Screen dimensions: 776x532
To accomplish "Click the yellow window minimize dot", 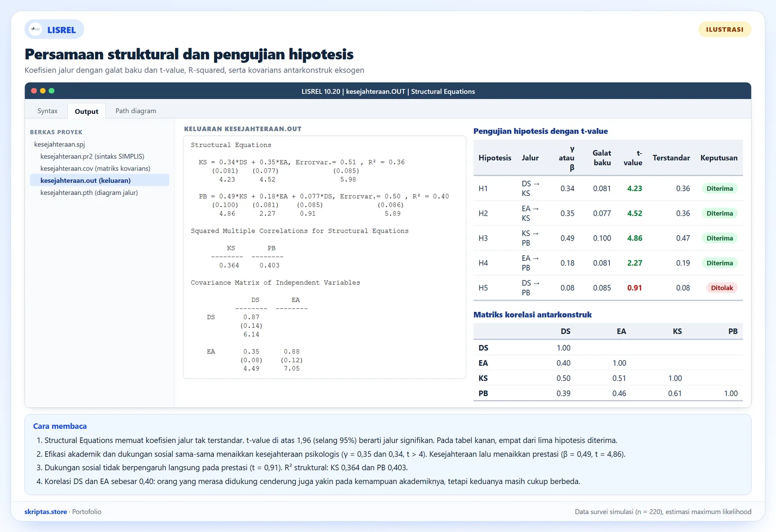I will coord(43,91).
